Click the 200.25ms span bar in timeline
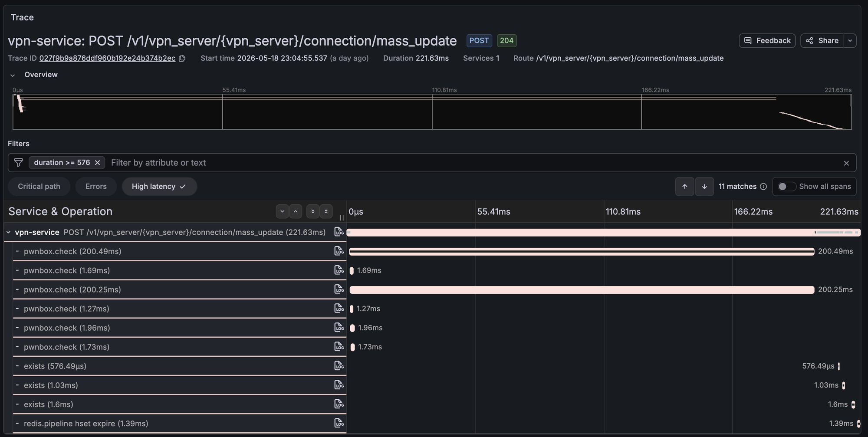The height and width of the screenshot is (437, 868). tap(582, 289)
